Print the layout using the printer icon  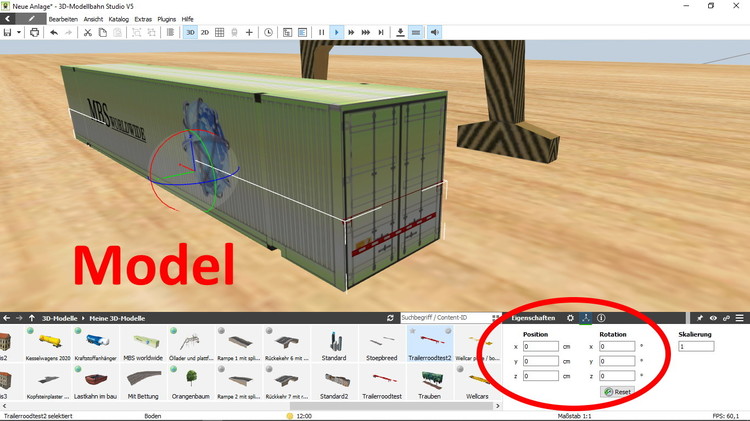[x=34, y=33]
